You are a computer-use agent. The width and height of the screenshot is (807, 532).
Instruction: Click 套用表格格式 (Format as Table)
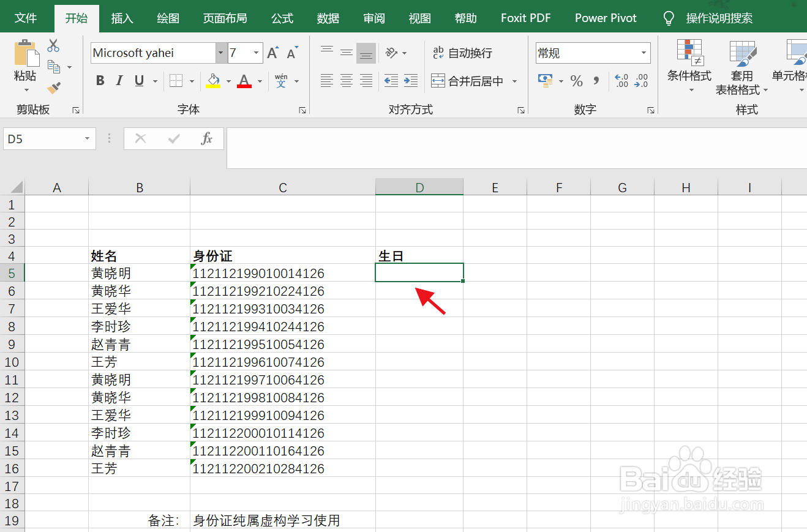click(x=743, y=67)
